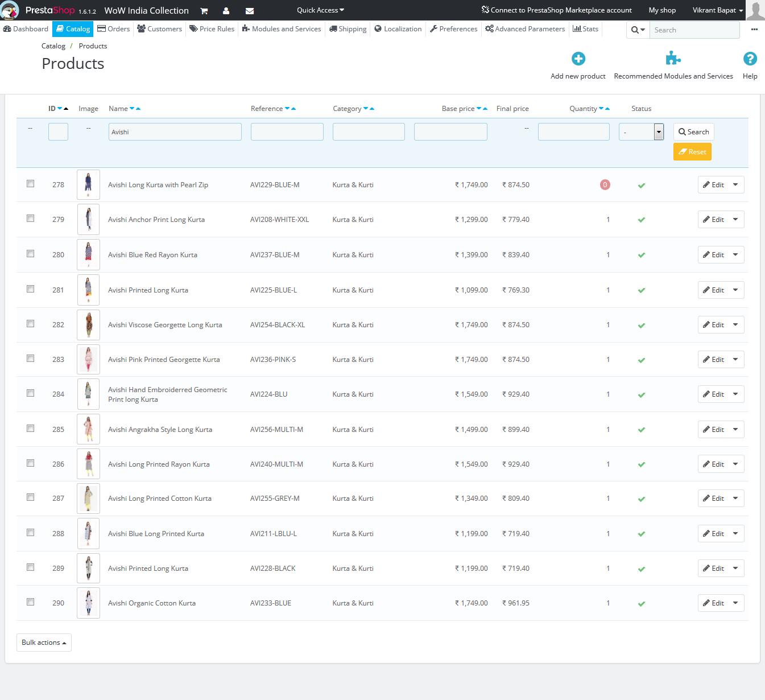The width and height of the screenshot is (765, 700).
Task: Click the orange Reset button
Action: (692, 152)
